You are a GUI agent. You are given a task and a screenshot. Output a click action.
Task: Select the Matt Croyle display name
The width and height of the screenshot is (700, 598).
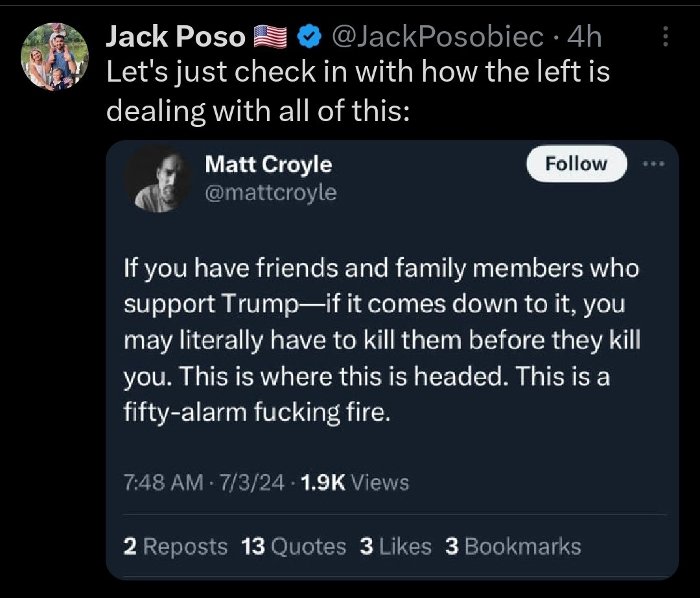point(268,165)
